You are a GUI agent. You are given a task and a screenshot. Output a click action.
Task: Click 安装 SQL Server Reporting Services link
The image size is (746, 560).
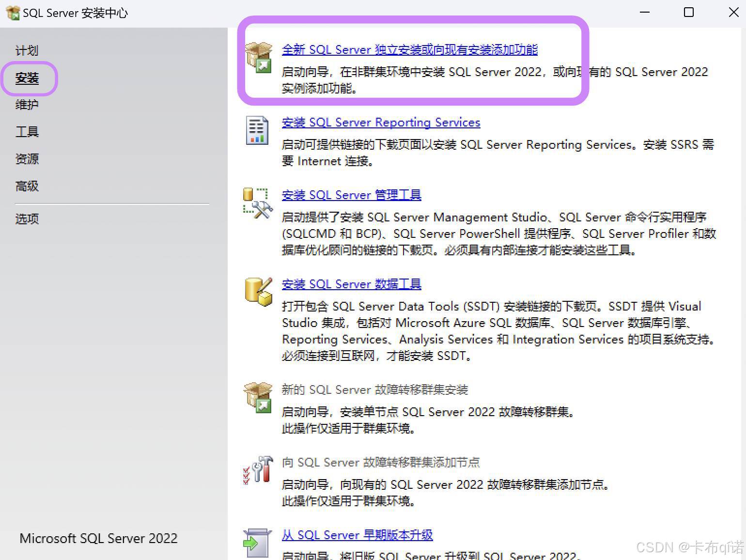(381, 123)
